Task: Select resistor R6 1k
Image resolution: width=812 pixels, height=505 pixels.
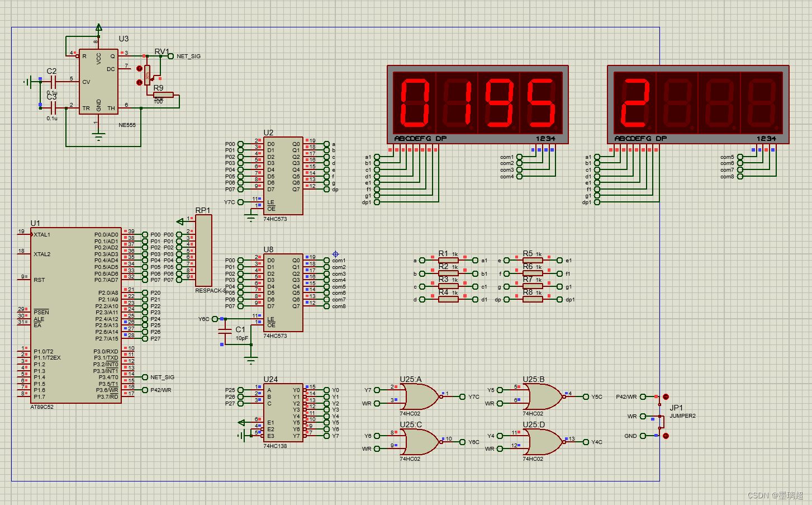Action: pos(533,273)
